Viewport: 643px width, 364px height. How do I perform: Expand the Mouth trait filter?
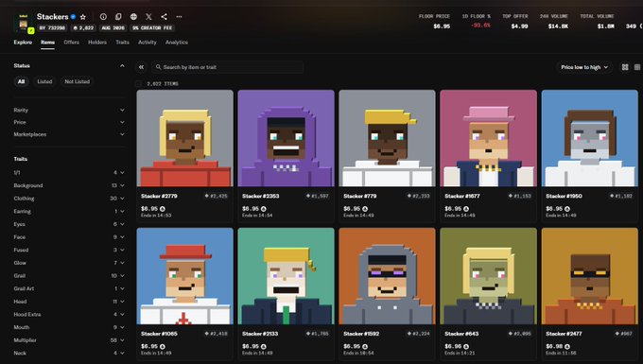[69, 327]
